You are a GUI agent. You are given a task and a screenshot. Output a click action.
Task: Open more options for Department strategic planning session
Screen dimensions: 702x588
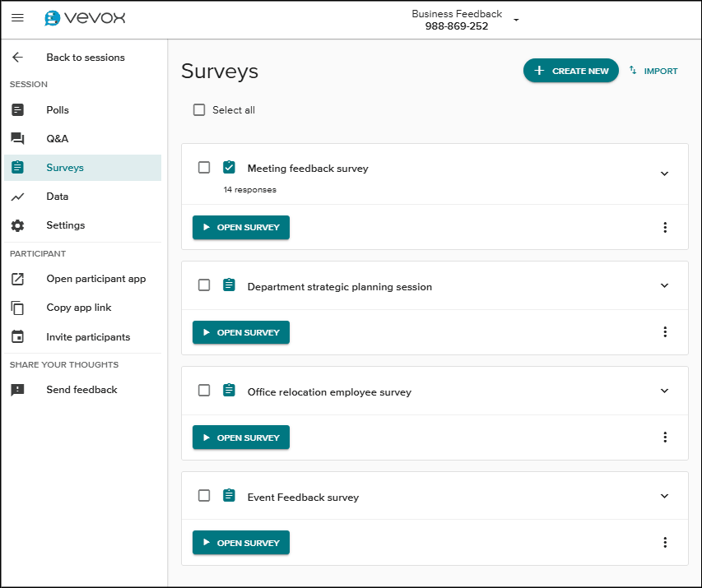point(665,332)
